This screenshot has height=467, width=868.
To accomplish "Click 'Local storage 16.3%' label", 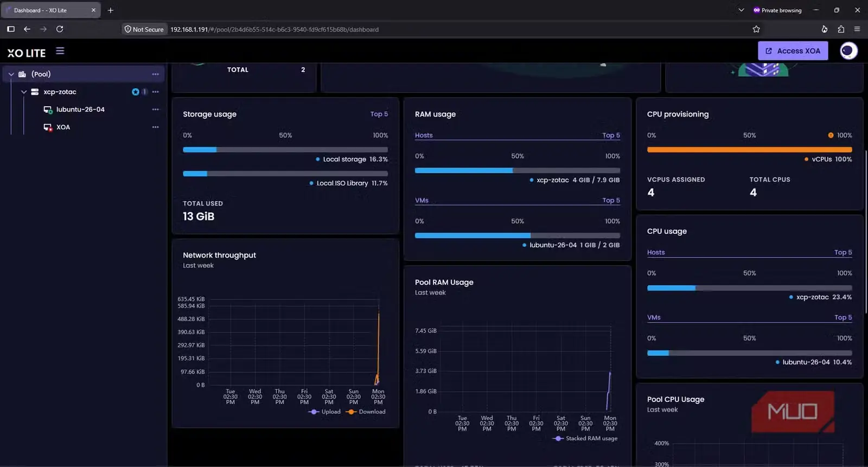I will tap(352, 159).
